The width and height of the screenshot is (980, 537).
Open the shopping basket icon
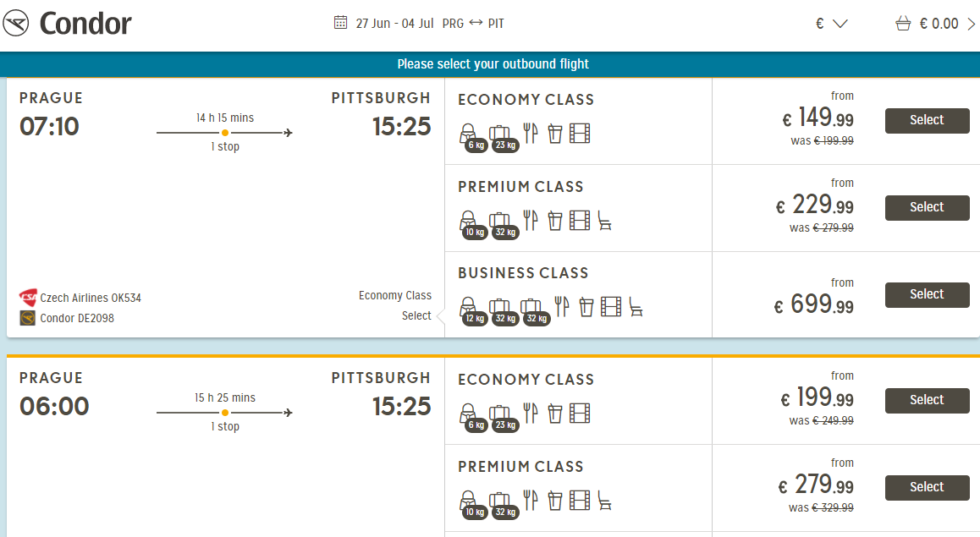click(x=904, y=24)
